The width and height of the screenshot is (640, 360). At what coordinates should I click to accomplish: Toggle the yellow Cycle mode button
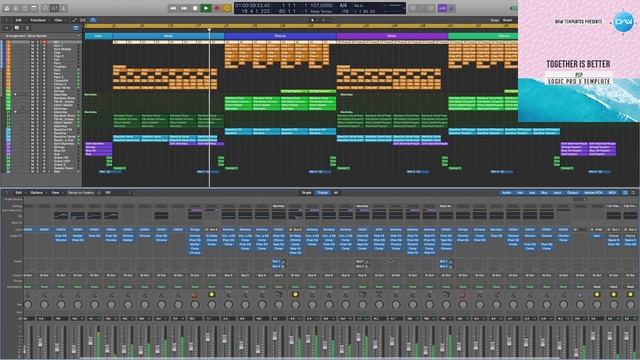point(227,8)
